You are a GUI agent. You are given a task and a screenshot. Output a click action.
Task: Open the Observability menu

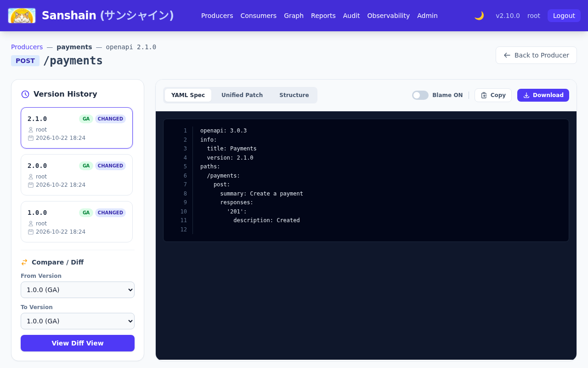point(389,16)
